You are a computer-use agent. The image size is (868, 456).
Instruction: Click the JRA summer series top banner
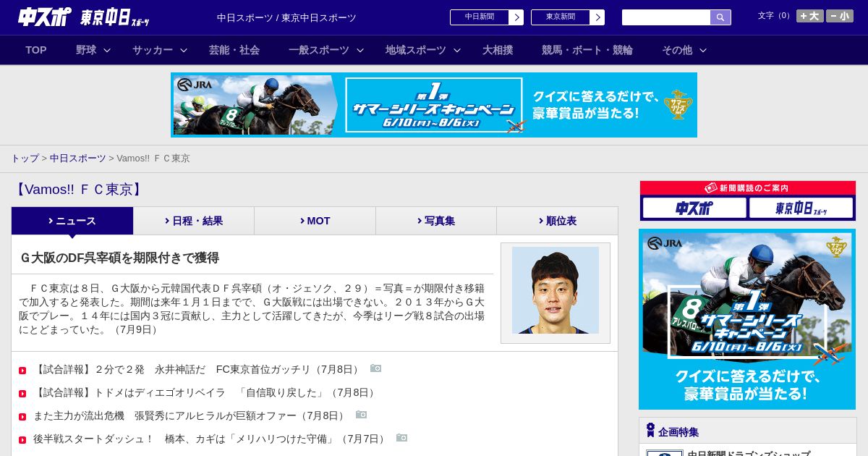[434, 105]
